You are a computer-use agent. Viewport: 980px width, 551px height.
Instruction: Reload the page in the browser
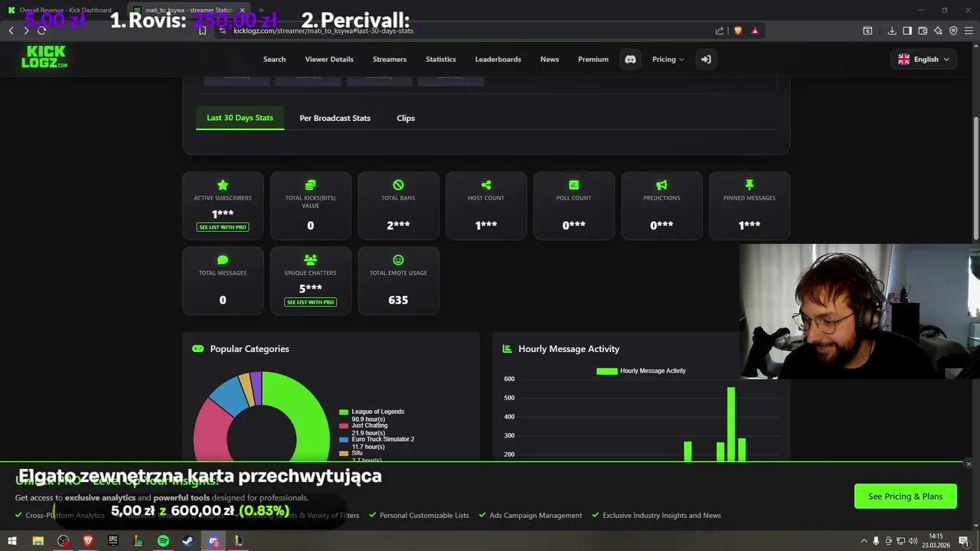41,30
